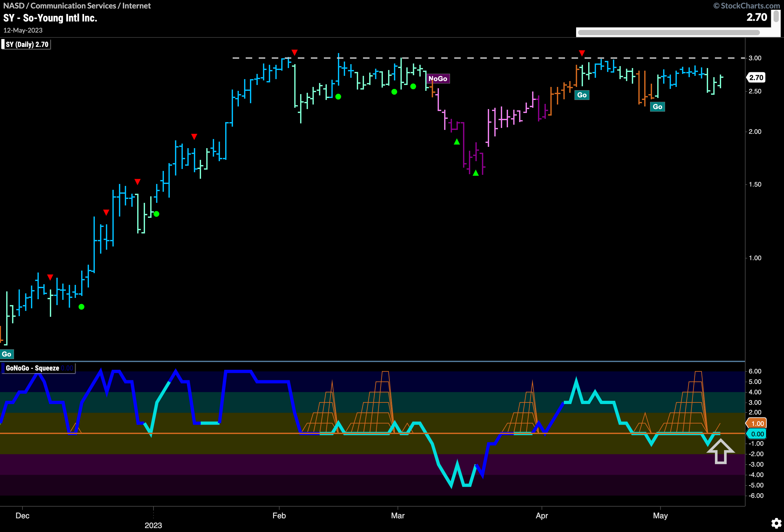Click the Apr label on the time axis

(542, 515)
